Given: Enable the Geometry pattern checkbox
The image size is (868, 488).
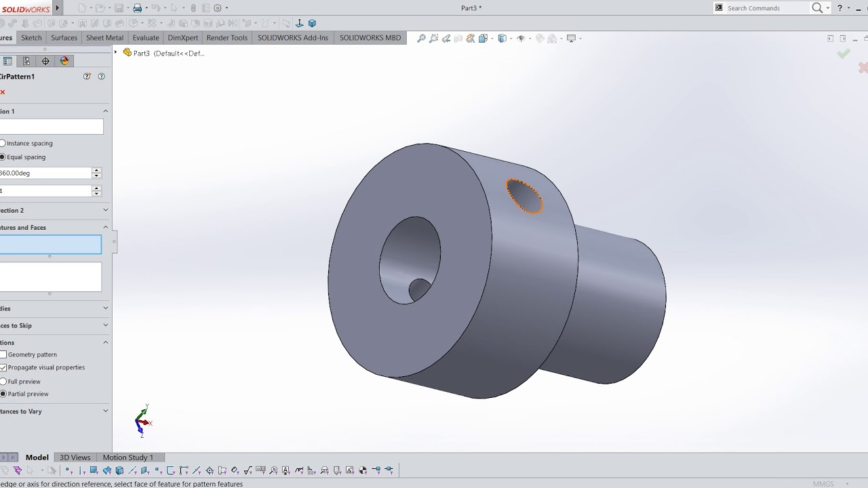Looking at the screenshot, I should 3,354.
